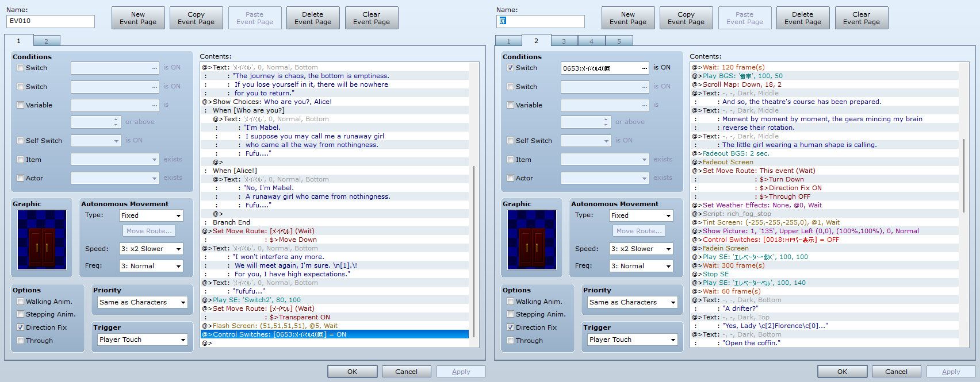The height and width of the screenshot is (382, 980).
Task: Select the Flash Screen command line
Action: [x=335, y=326]
